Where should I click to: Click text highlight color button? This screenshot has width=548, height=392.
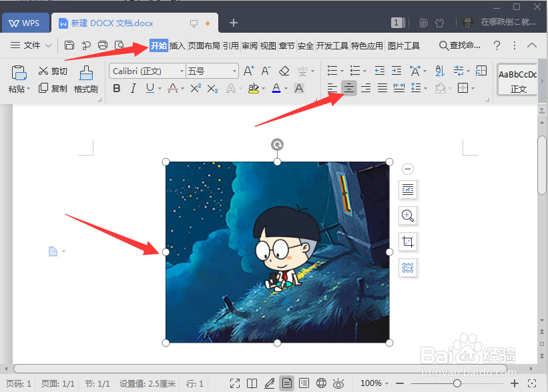tap(254, 88)
